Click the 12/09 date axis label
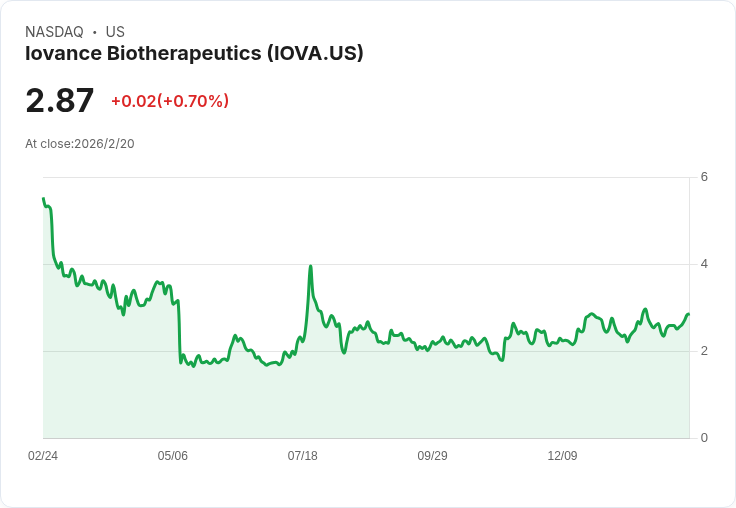The height and width of the screenshot is (508, 736). [562, 456]
